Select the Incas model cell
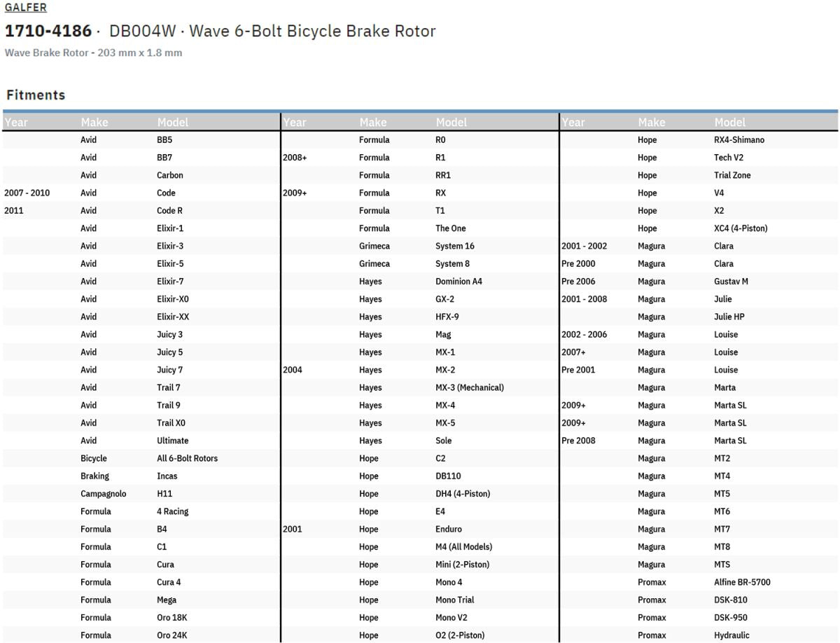This screenshot has width=840, height=643. click(x=167, y=476)
